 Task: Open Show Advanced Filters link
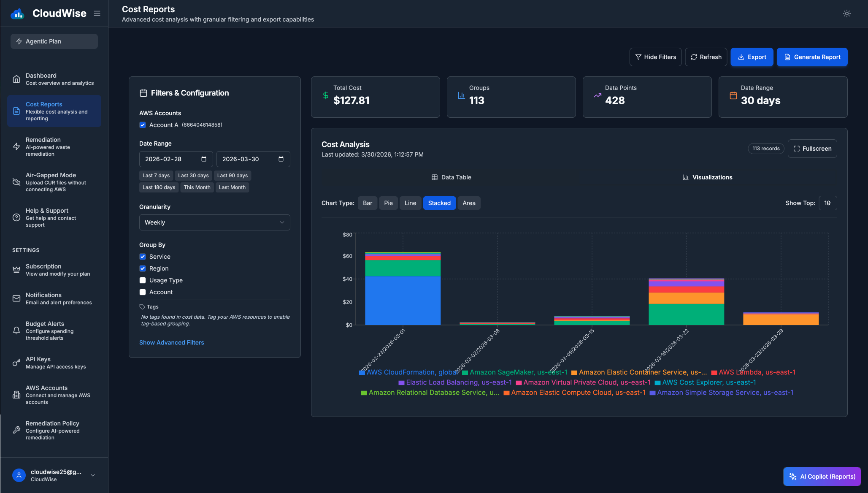[x=171, y=342]
